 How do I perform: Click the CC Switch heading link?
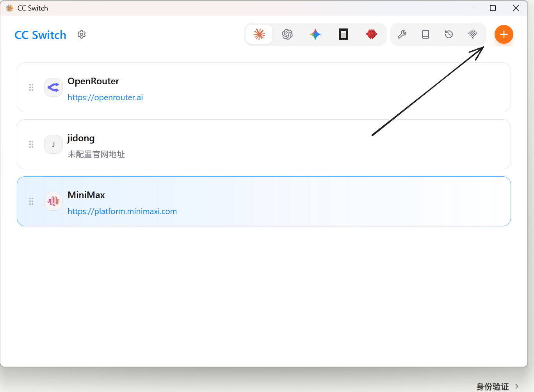[x=41, y=35]
